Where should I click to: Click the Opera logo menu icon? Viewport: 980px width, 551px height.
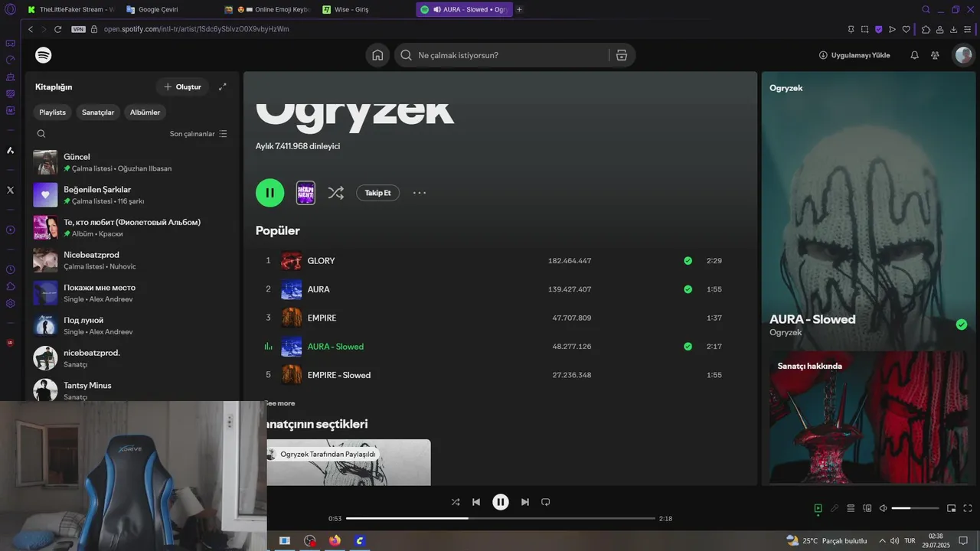click(10, 9)
